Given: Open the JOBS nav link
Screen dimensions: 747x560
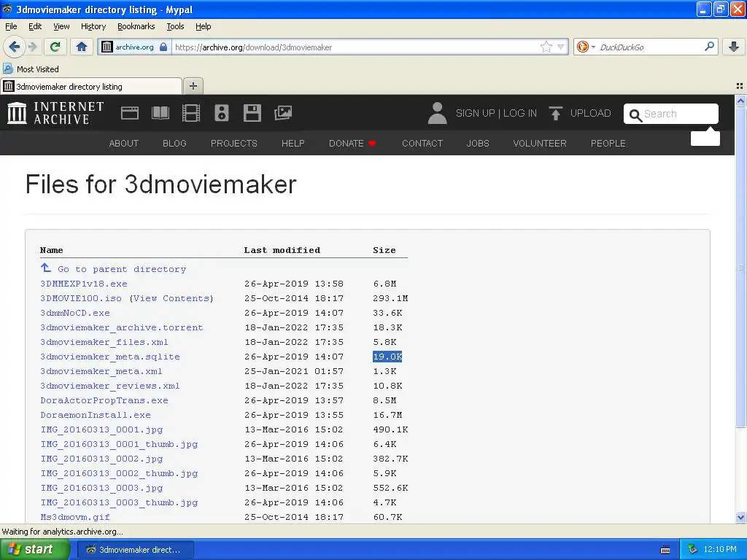Looking at the screenshot, I should (478, 144).
